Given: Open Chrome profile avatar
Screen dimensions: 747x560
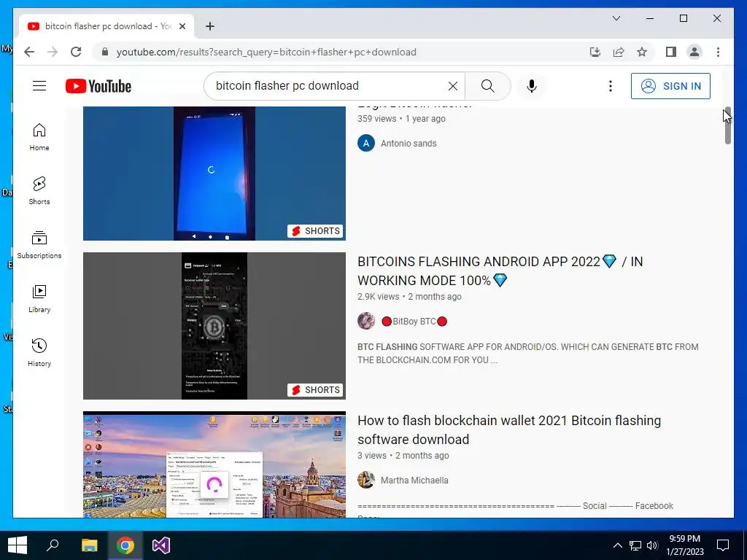Looking at the screenshot, I should click(694, 52).
